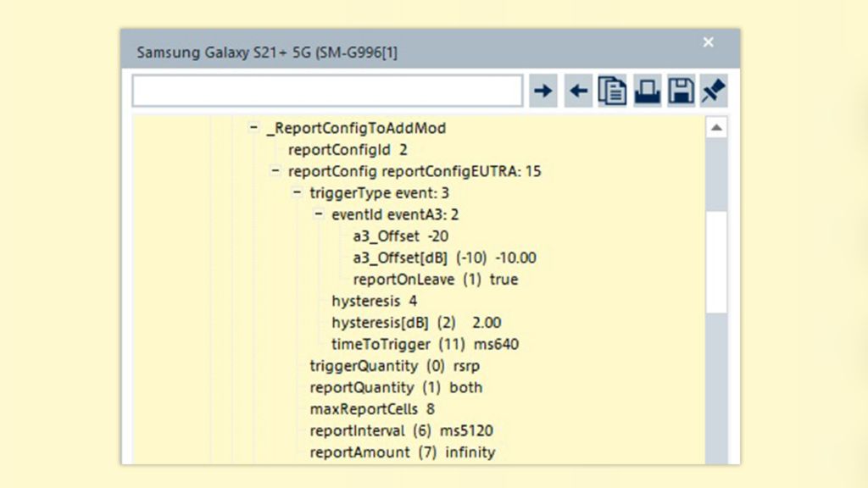Print the message via the printer icon

[645, 90]
